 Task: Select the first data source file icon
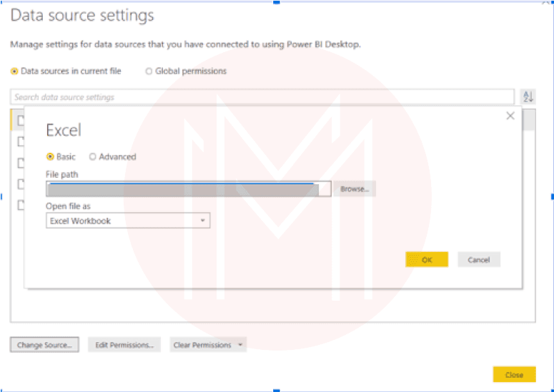tap(21, 121)
